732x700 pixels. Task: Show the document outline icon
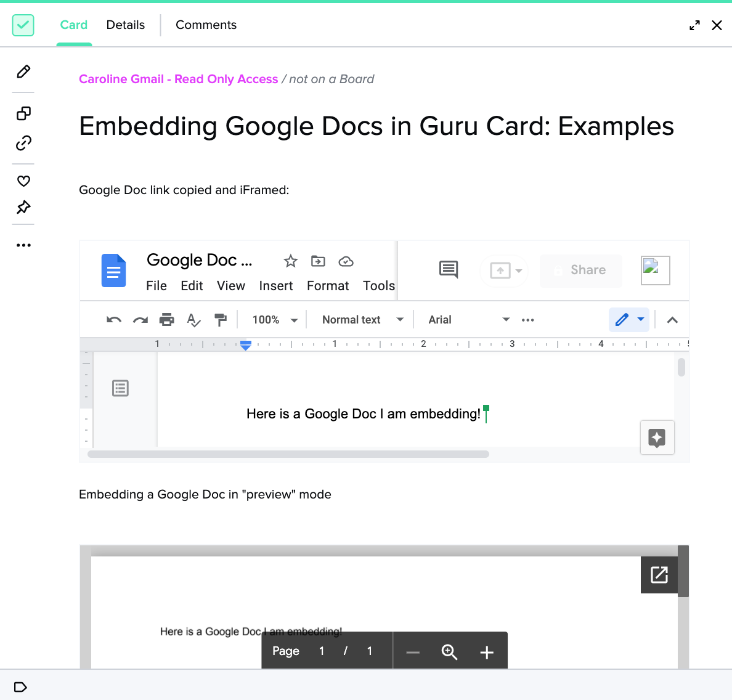click(120, 388)
